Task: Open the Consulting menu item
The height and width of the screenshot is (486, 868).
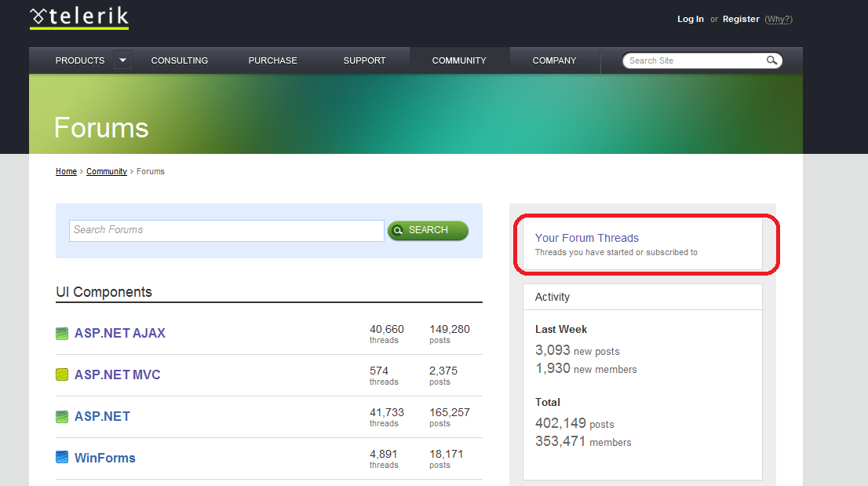Action: click(180, 60)
